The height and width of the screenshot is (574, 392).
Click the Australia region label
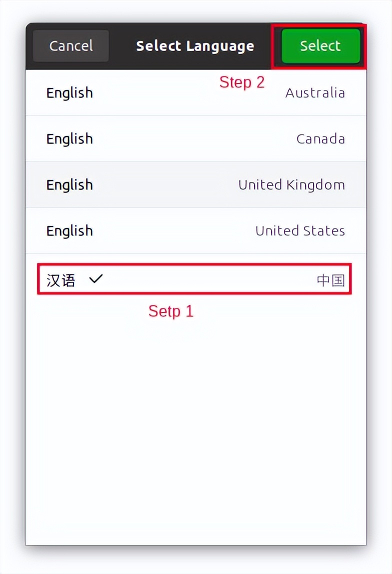click(x=315, y=93)
